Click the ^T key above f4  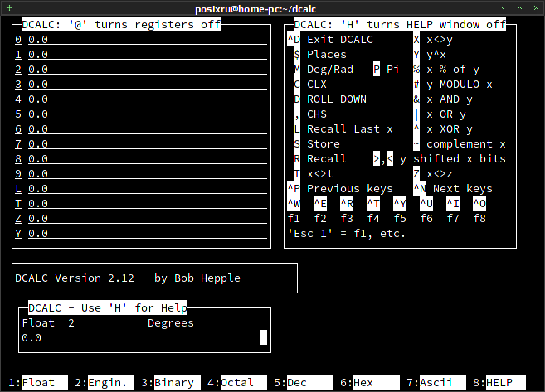(373, 204)
